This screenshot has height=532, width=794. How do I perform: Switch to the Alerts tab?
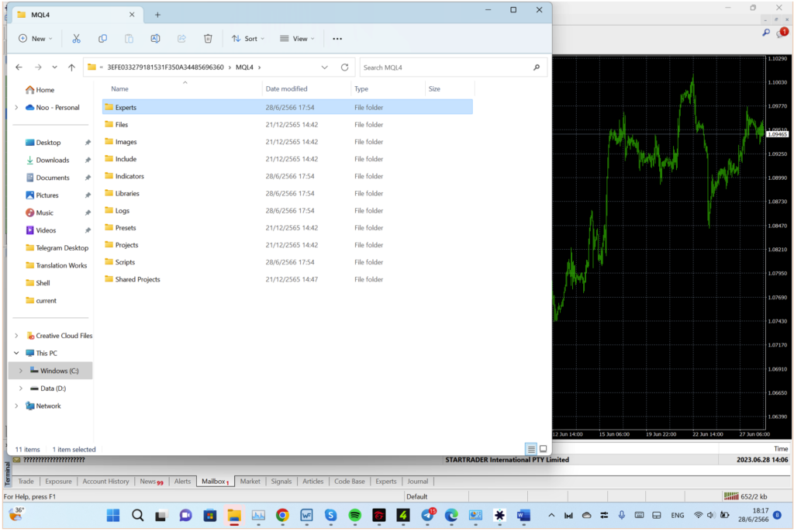pyautogui.click(x=182, y=482)
